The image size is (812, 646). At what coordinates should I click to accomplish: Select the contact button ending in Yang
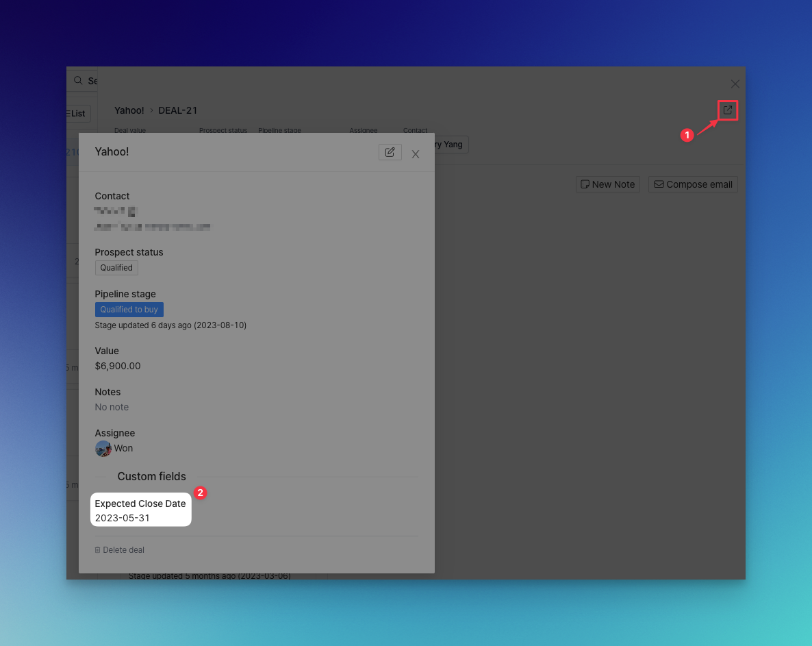(x=451, y=145)
